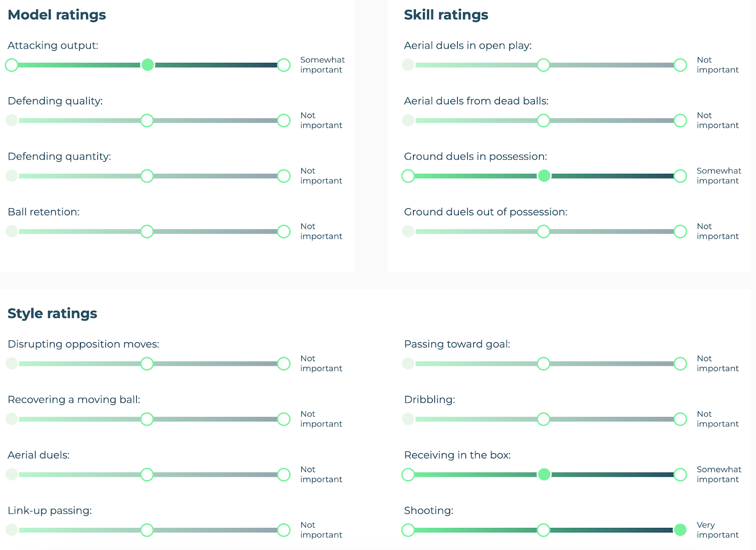
Task: Set Link-up passing slider to its rightmost stop
Action: point(283,530)
